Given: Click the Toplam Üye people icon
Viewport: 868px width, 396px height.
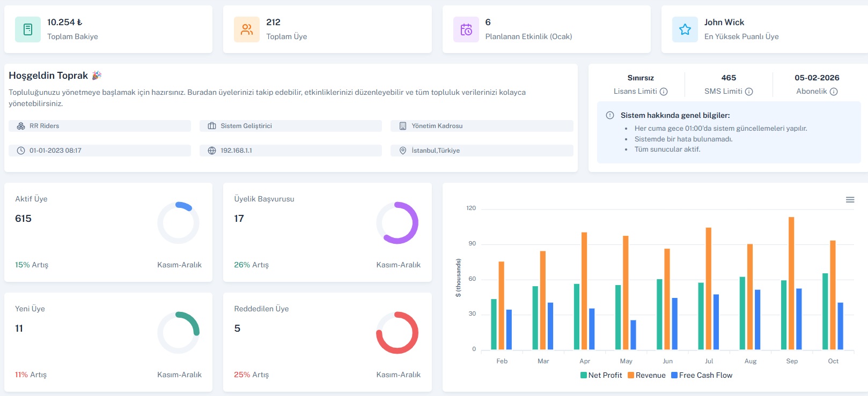Looking at the screenshot, I should (x=247, y=29).
